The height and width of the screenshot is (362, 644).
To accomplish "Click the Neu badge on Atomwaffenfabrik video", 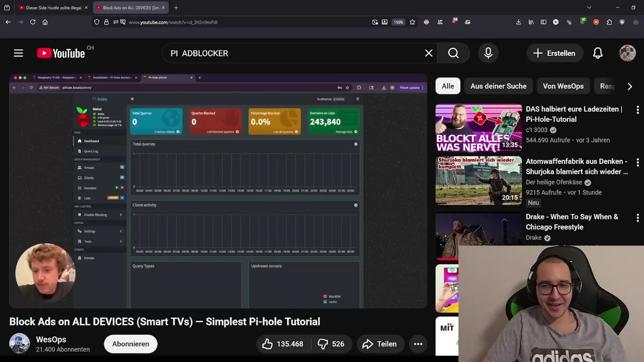I will point(533,203).
